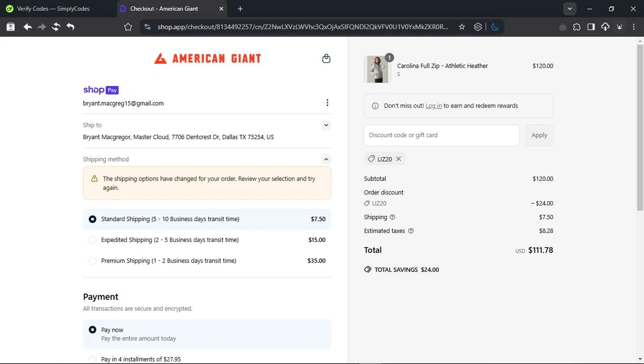Click the TOTAL SAVINGS $24.00 text
644x364 pixels.
point(407,270)
